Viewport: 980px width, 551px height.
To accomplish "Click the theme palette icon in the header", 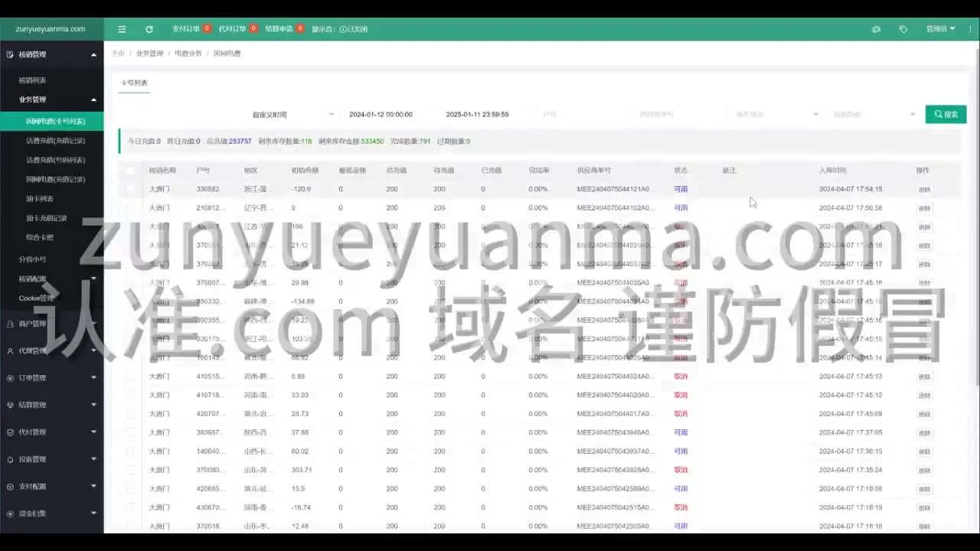I will [877, 29].
